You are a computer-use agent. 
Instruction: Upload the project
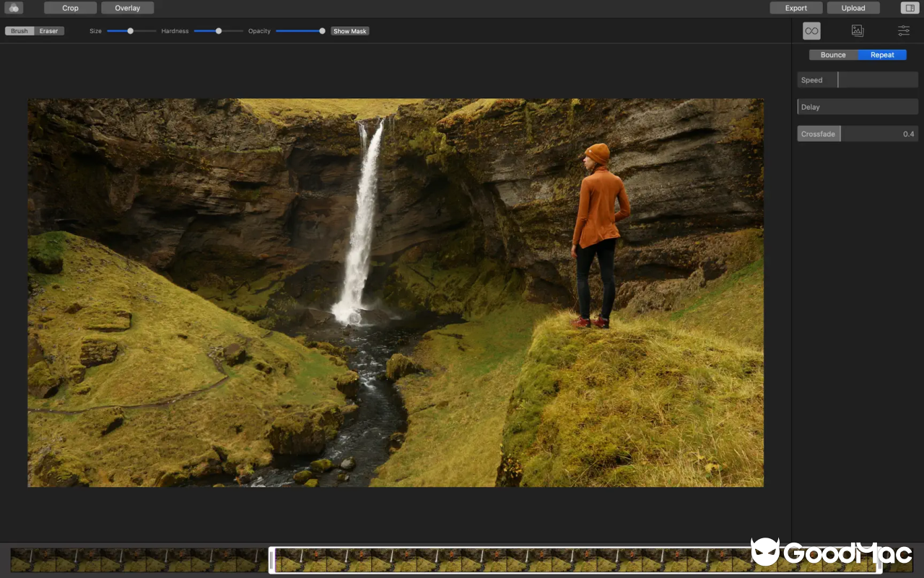(853, 7)
